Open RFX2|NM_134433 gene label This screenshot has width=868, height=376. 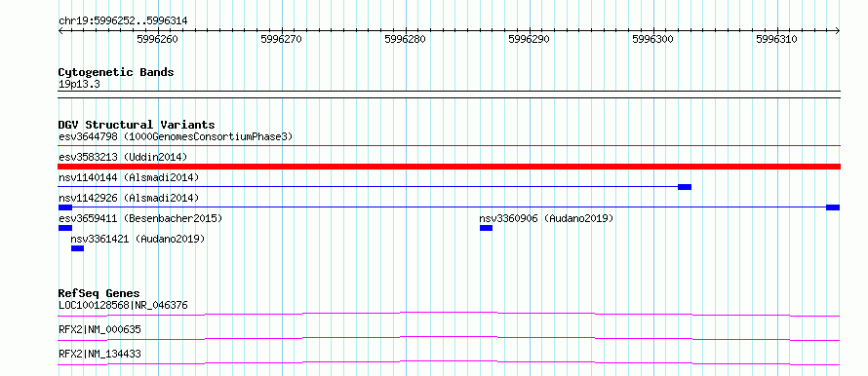click(99, 354)
